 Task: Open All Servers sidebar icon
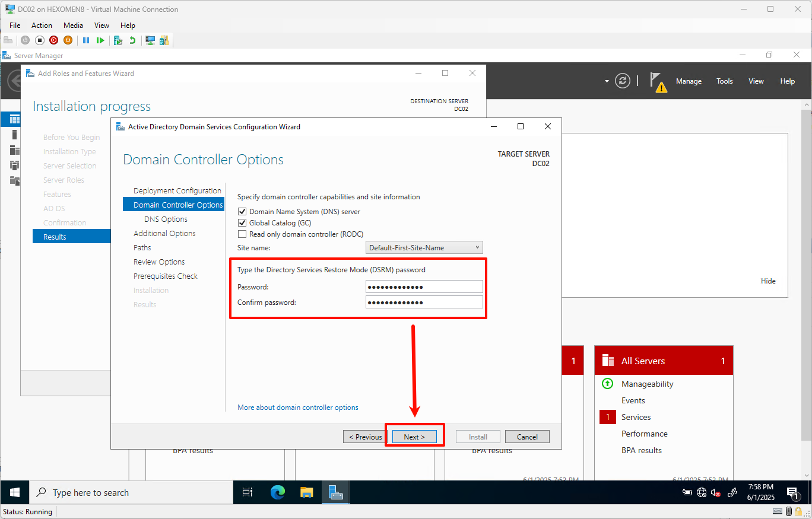coord(14,150)
